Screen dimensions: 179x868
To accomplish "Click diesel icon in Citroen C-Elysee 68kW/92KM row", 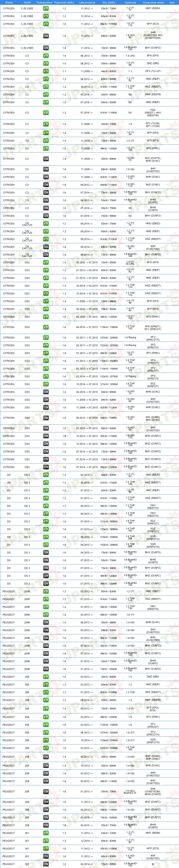I will point(46,36).
